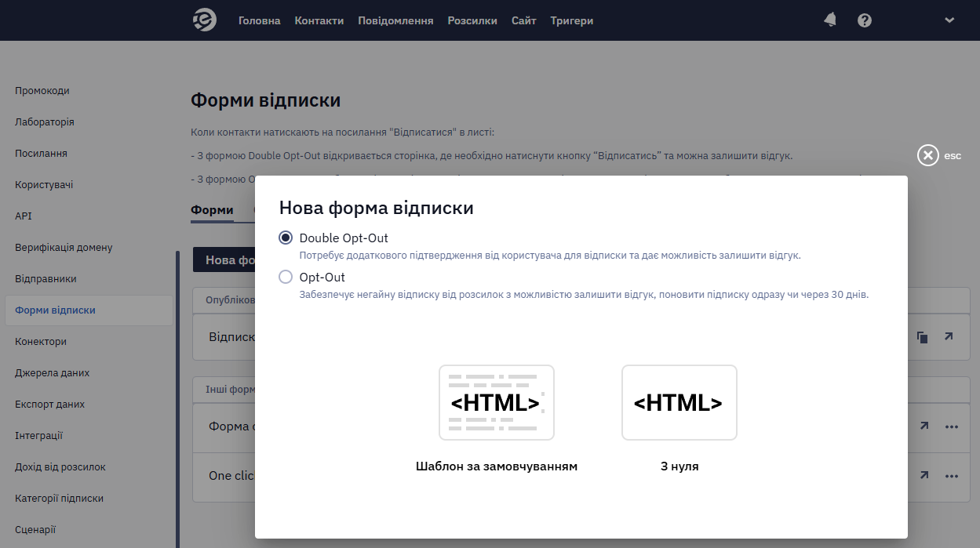The width and height of the screenshot is (980, 548).
Task: Go to Посилання in sidebar
Action: tap(41, 154)
